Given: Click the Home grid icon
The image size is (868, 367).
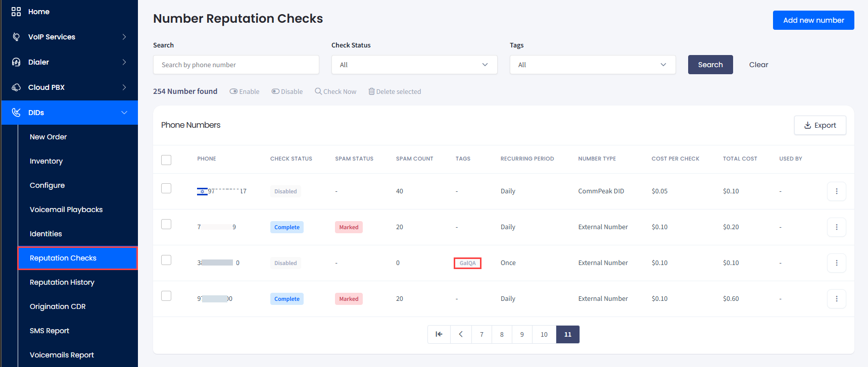Looking at the screenshot, I should [x=16, y=12].
